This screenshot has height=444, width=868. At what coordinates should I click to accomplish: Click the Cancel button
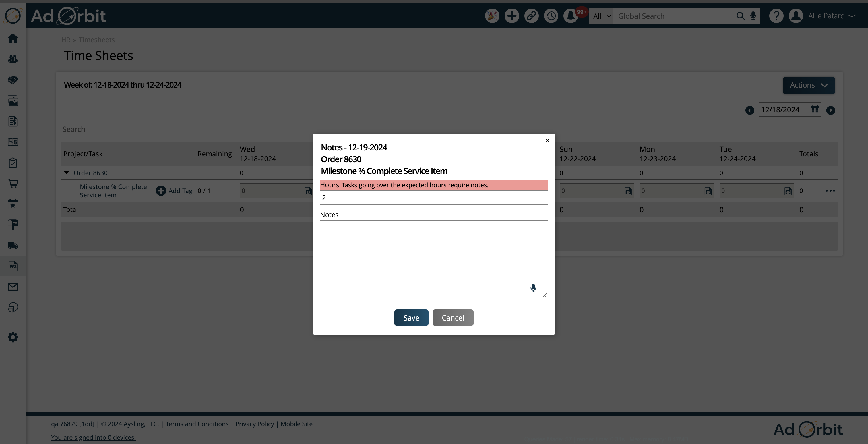click(x=453, y=318)
